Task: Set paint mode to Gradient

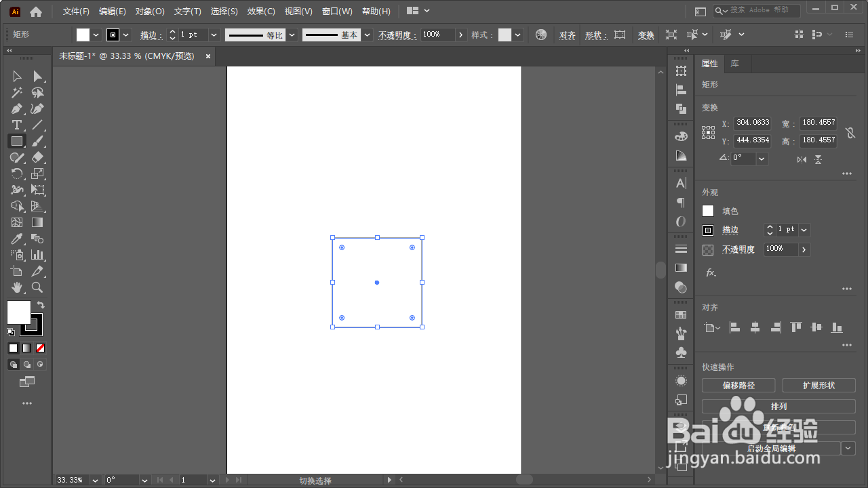Action: pyautogui.click(x=26, y=348)
